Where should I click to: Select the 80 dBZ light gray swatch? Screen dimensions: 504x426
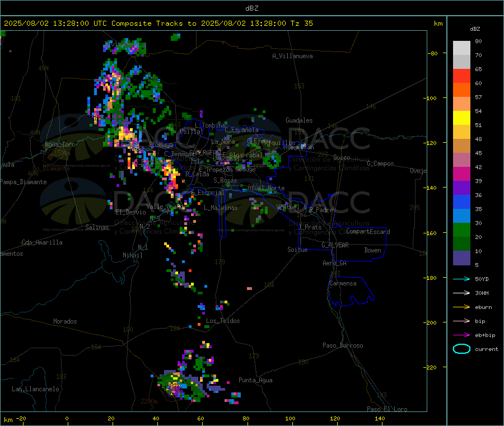coord(461,48)
